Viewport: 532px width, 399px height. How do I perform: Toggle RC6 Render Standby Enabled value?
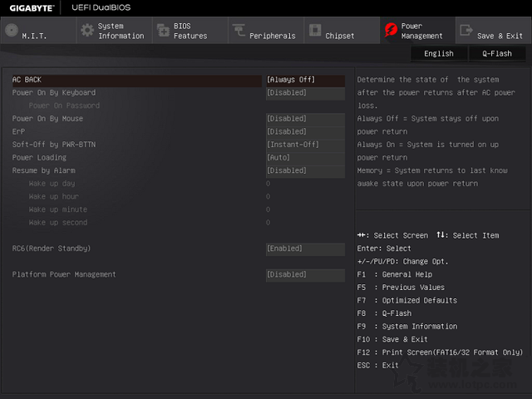(304, 249)
